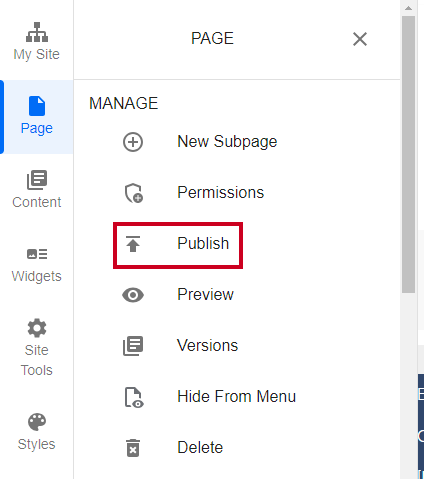Open the Styles sidebar section

point(37,432)
